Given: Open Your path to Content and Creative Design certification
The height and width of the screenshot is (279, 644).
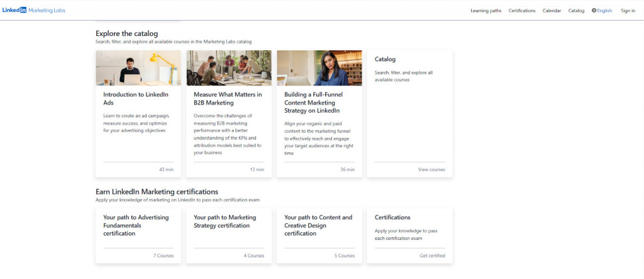Looking at the screenshot, I should [x=318, y=225].
